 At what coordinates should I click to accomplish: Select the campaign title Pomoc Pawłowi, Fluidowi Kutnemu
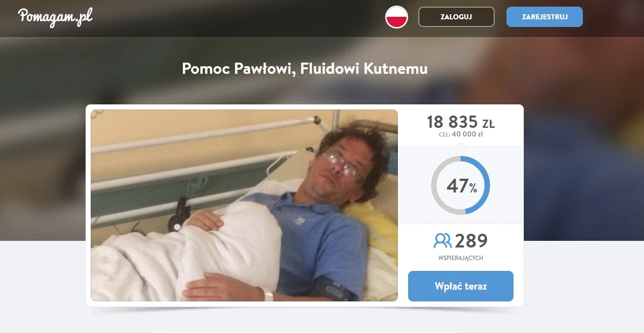click(x=305, y=68)
